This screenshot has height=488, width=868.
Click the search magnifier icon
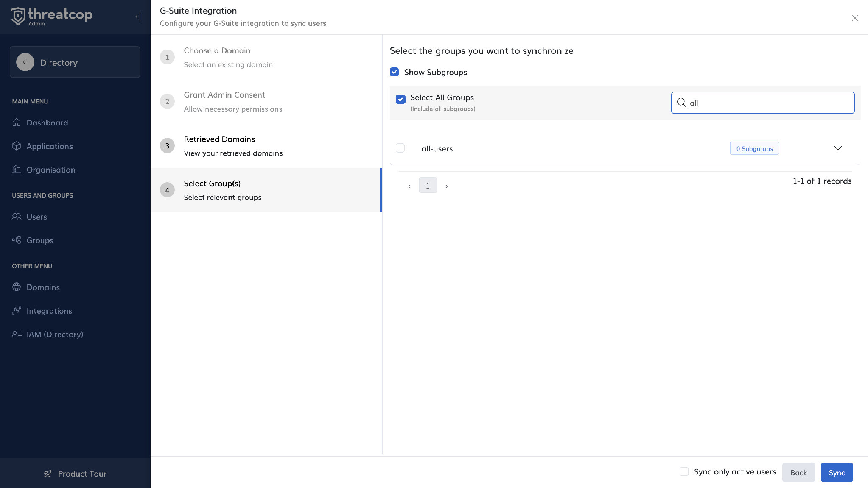click(x=681, y=103)
